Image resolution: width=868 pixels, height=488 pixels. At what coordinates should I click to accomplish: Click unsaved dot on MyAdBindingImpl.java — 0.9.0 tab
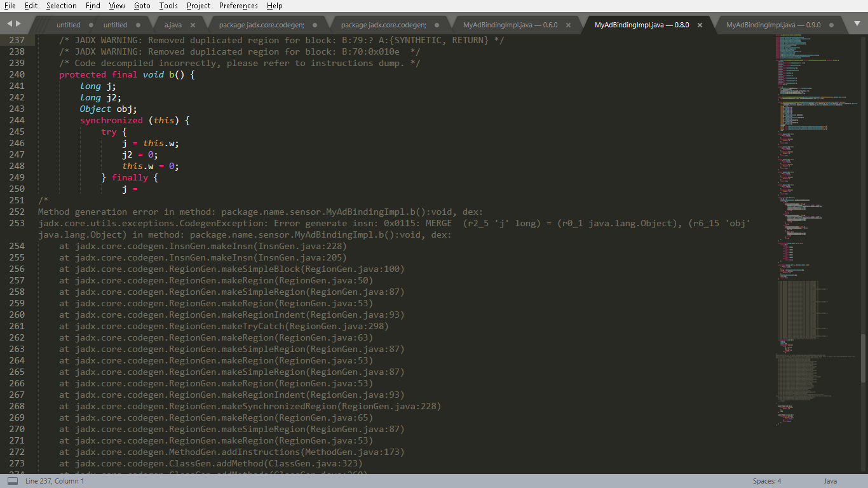[831, 25]
